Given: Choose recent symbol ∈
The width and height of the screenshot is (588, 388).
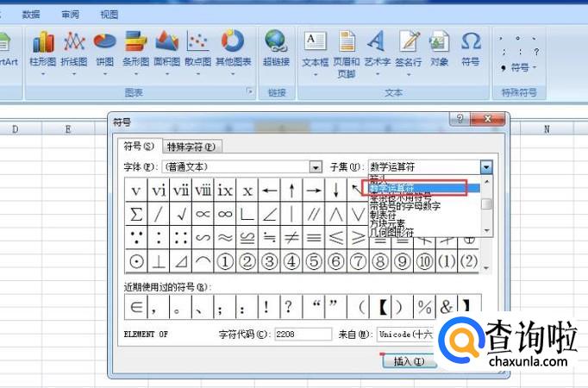Looking at the screenshot, I should coord(135,307).
